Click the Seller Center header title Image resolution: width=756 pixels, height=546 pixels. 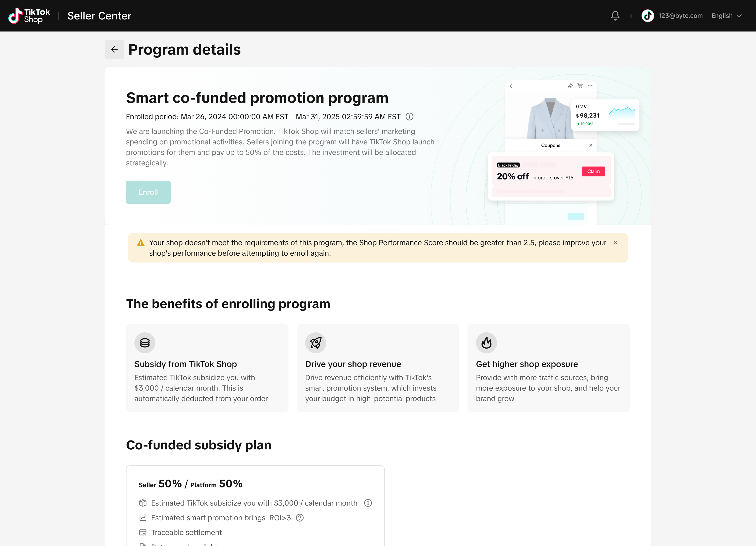click(99, 16)
